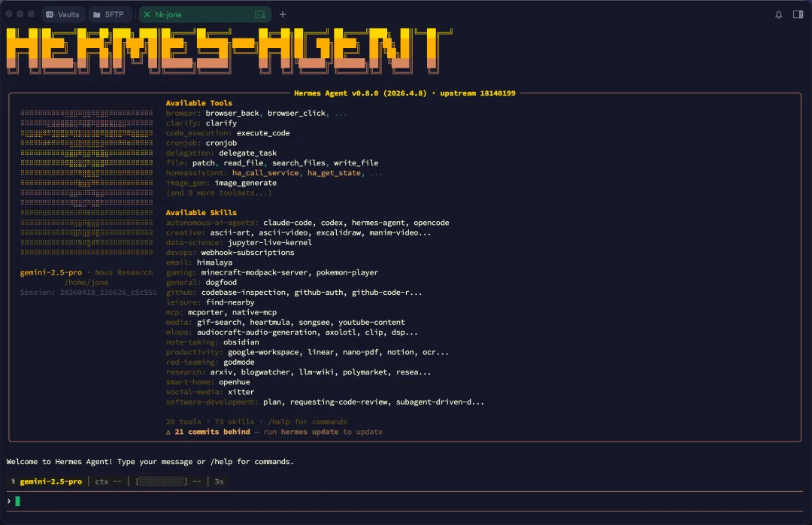This screenshot has width=812, height=525.
Task: Click the context usage bar in status line
Action: coord(162,481)
